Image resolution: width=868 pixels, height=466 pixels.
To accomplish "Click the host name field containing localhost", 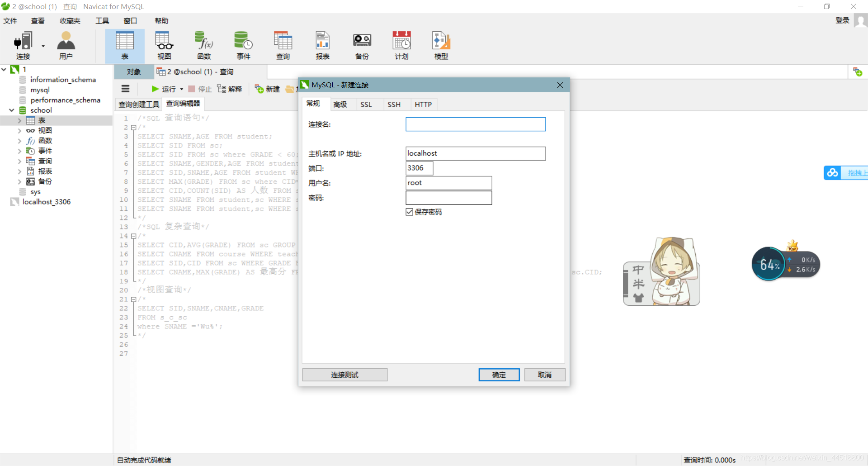I will 476,153.
